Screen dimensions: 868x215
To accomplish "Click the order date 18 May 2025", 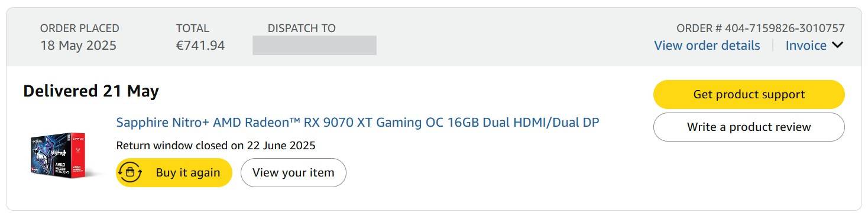I will [x=79, y=46].
